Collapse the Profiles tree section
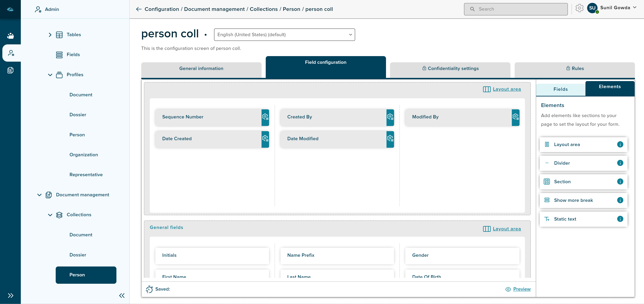This screenshot has width=644, height=304. 50,75
